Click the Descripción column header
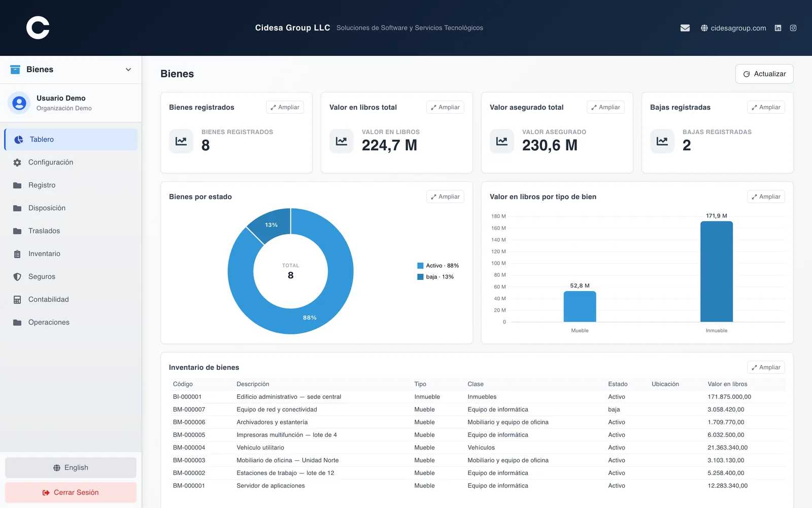This screenshot has height=508, width=812. pyautogui.click(x=253, y=384)
